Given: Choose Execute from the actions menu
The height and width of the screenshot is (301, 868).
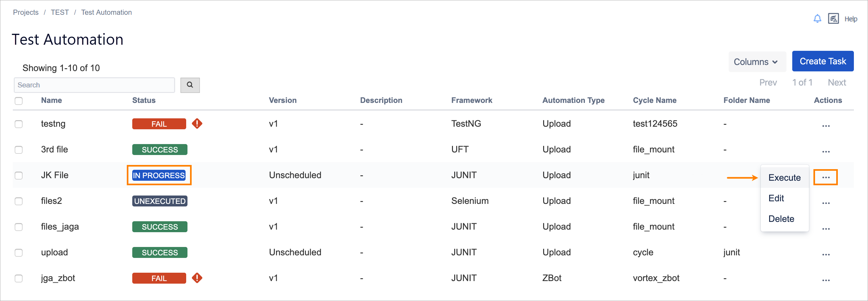Looking at the screenshot, I should coord(784,178).
